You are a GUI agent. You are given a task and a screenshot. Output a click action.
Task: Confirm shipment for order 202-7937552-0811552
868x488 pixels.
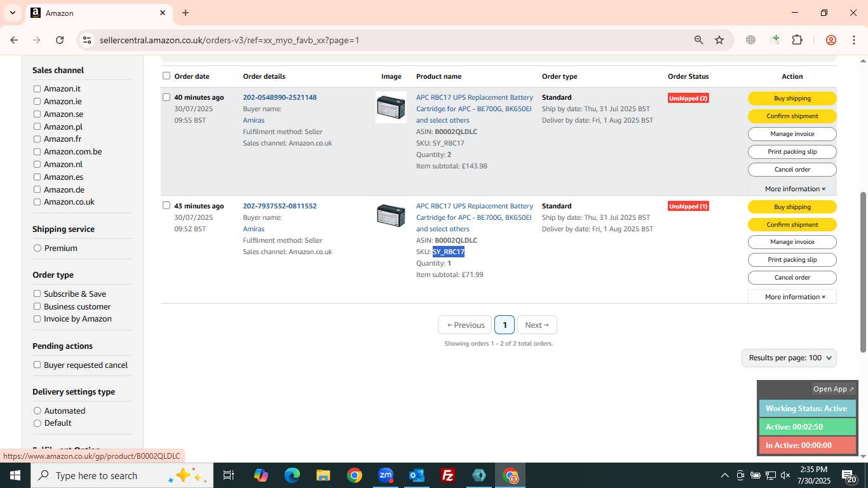[x=792, y=225]
